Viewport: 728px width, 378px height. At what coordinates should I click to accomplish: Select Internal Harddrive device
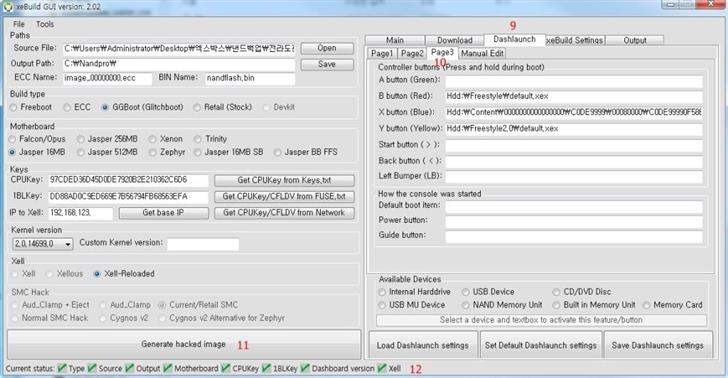(x=415, y=292)
